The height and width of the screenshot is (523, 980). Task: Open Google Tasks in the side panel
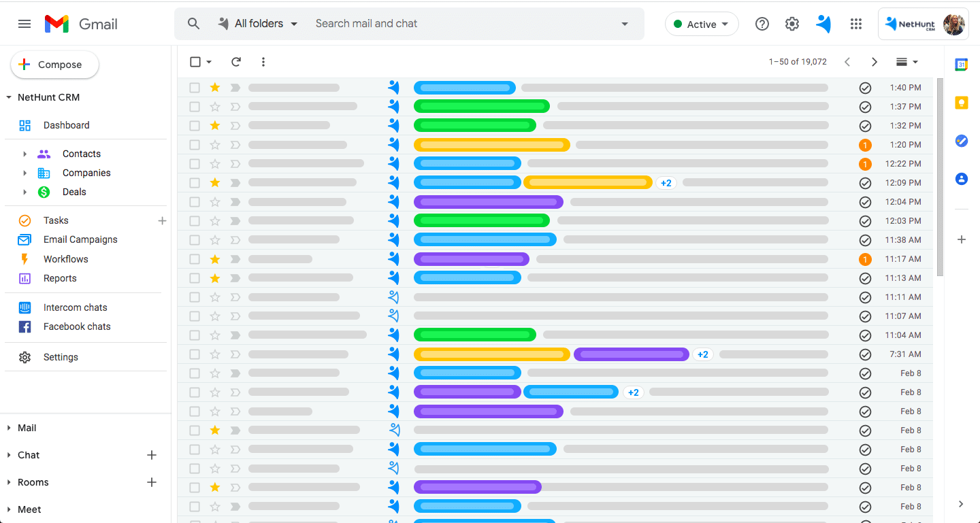961,141
